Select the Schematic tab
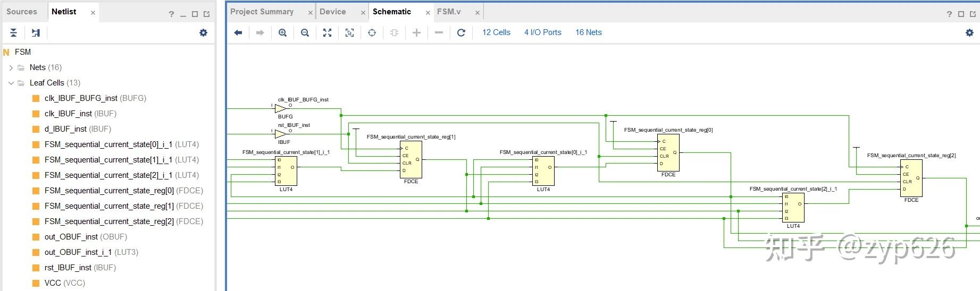 [x=392, y=12]
